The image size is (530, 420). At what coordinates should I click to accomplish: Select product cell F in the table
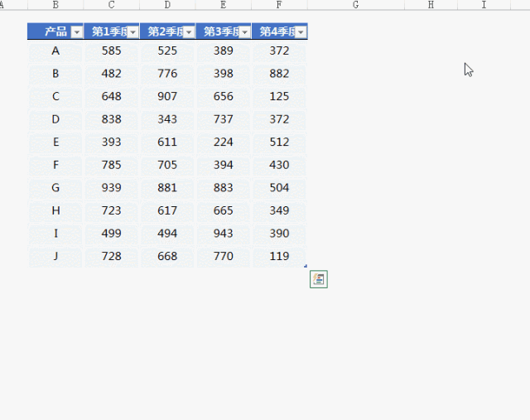(x=55, y=165)
